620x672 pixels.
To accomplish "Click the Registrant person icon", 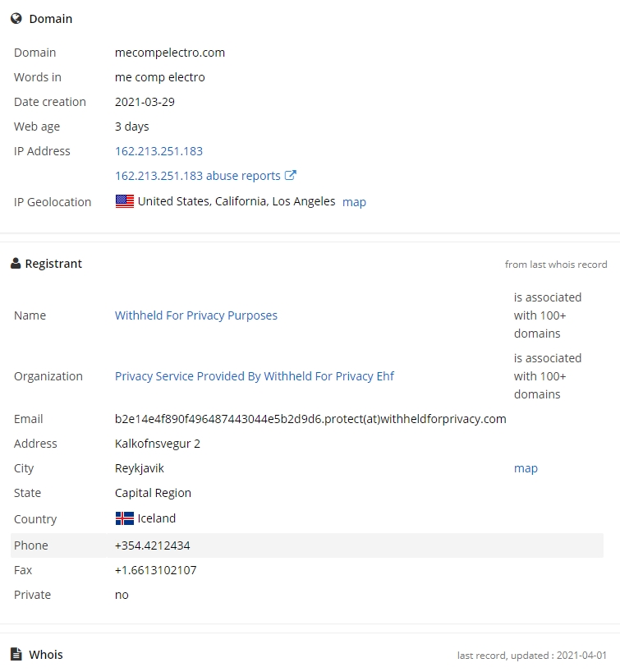I will [16, 263].
